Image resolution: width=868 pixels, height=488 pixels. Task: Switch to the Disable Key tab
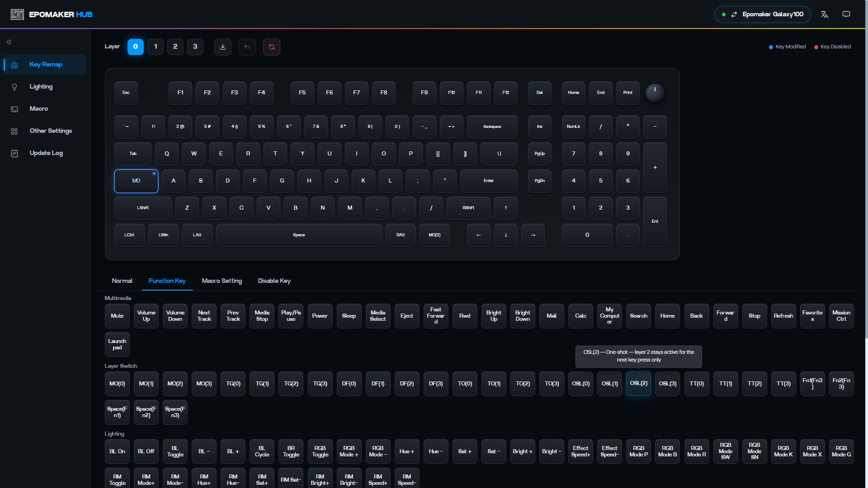click(274, 281)
